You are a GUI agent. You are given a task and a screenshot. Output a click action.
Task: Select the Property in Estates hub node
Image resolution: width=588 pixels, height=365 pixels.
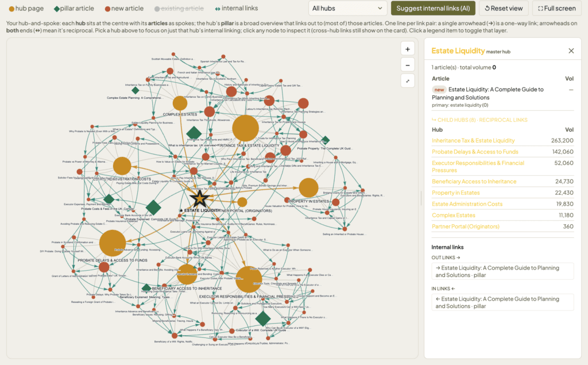click(308, 188)
